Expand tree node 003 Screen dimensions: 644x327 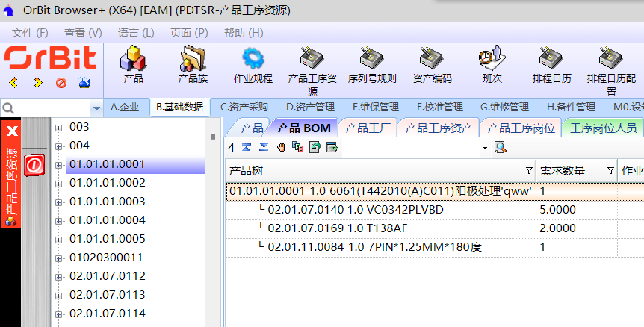pyautogui.click(x=59, y=128)
